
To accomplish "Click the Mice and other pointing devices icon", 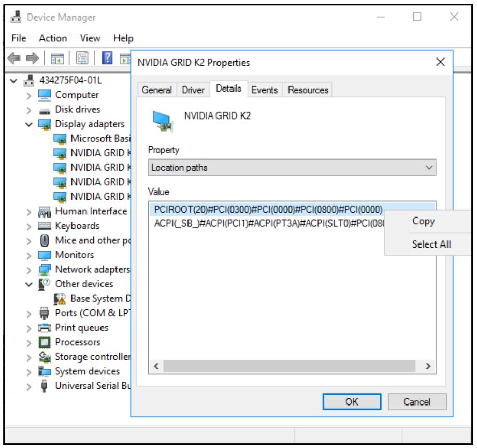I will coord(45,240).
